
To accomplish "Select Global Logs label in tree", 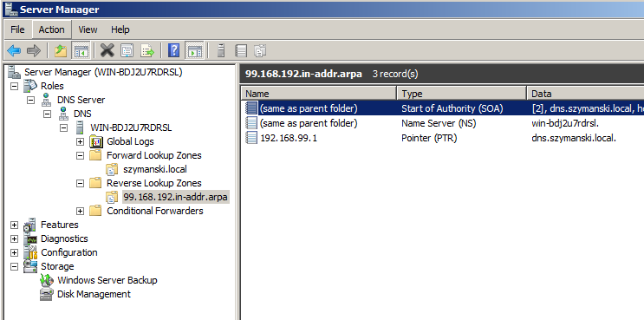I will (130, 141).
